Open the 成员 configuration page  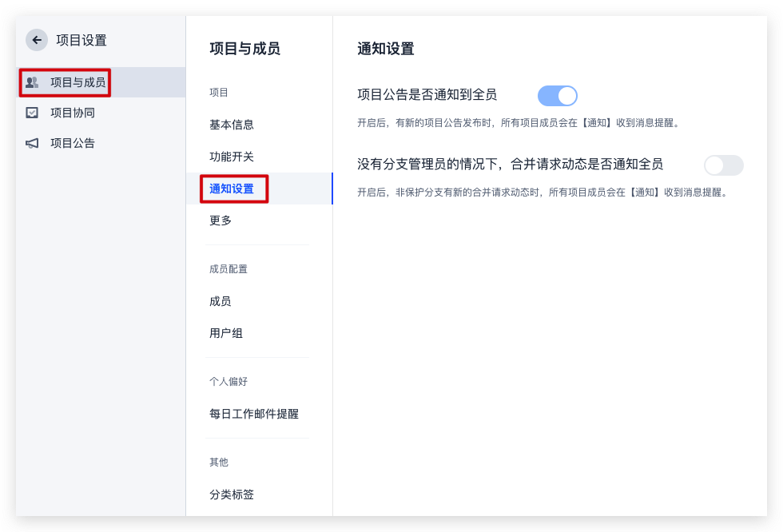[x=221, y=301]
